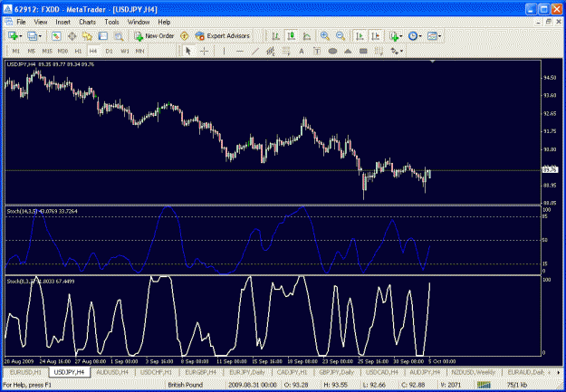566x392 pixels.
Task: Toggle Chart Shift icon
Action: click(376, 36)
